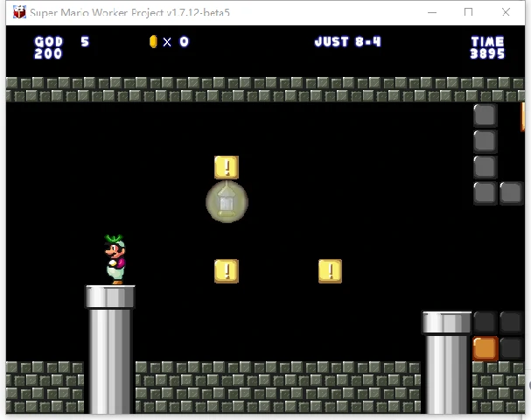Click the JUST 8-4 level label
Viewport: 531px width, 420px height.
tap(348, 42)
